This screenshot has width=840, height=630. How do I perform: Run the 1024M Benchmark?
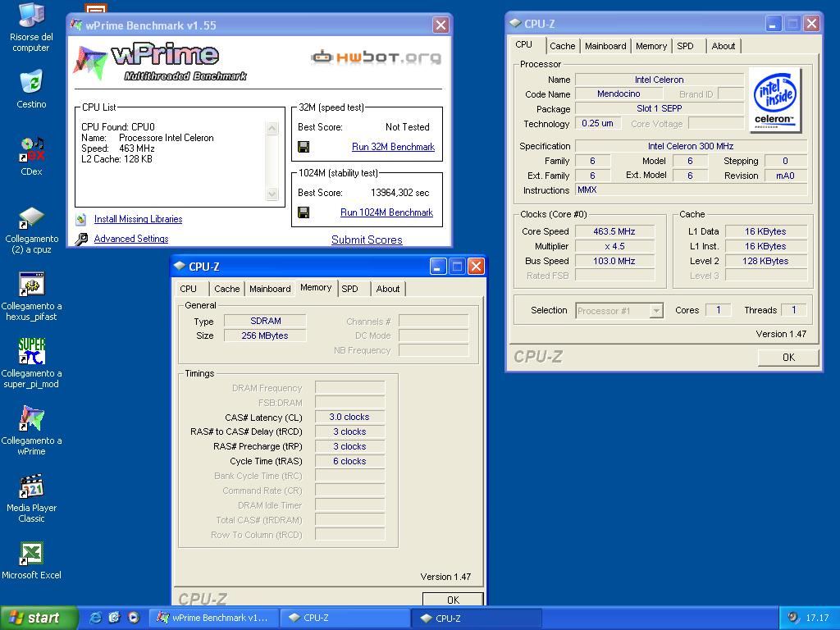[x=387, y=212]
